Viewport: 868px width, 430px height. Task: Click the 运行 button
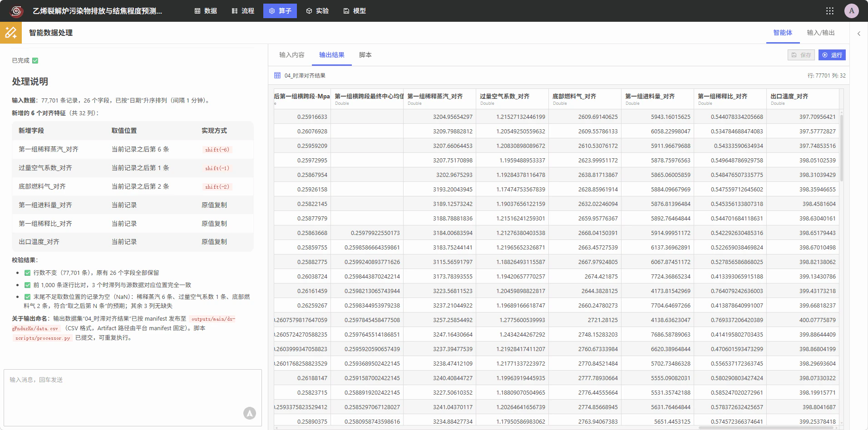coord(832,55)
